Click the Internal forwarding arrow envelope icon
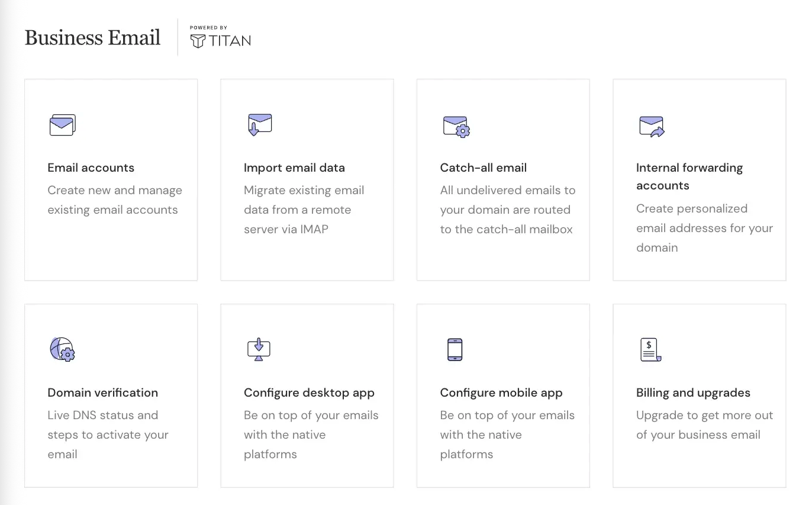The width and height of the screenshot is (812, 505). (x=652, y=127)
